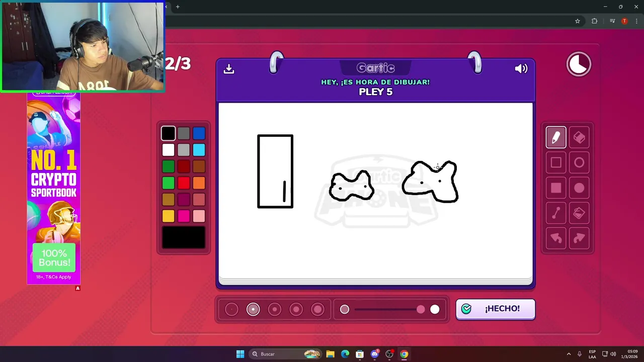The width and height of the screenshot is (644, 362).
Task: Open Chrome media controls icon
Action: pyautogui.click(x=612, y=21)
